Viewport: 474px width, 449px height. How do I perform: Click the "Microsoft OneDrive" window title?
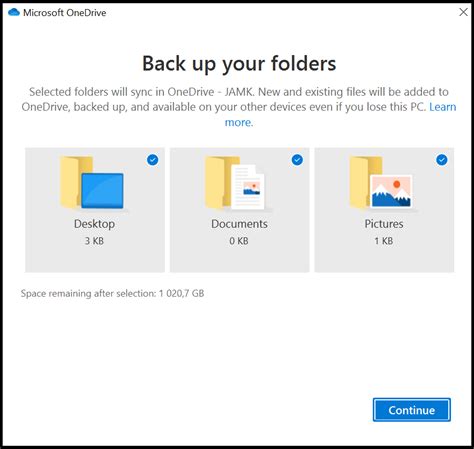(x=65, y=13)
